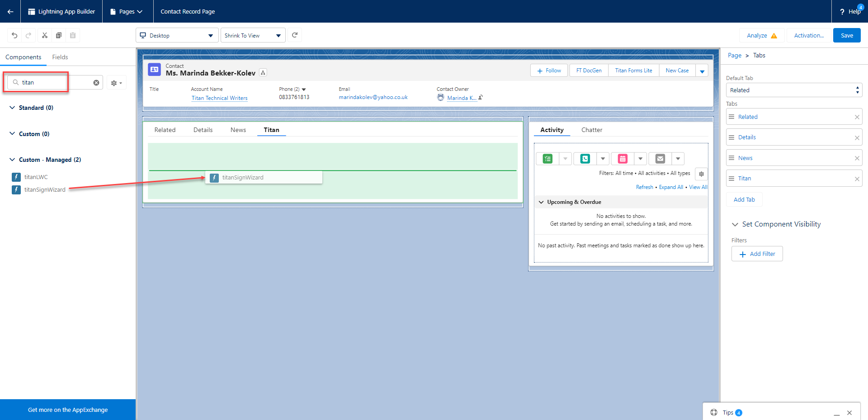Screen dimensions: 868x420
Task: Collapse the Custom components section
Action: click(x=12, y=134)
